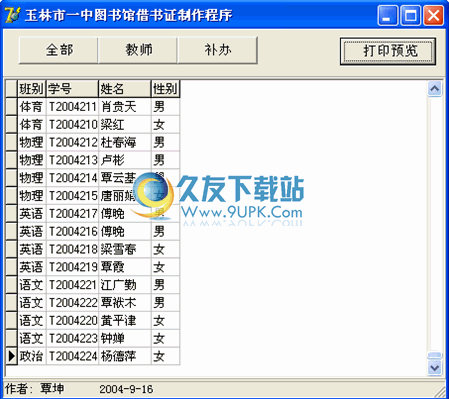Click the 补办 button

(x=218, y=50)
